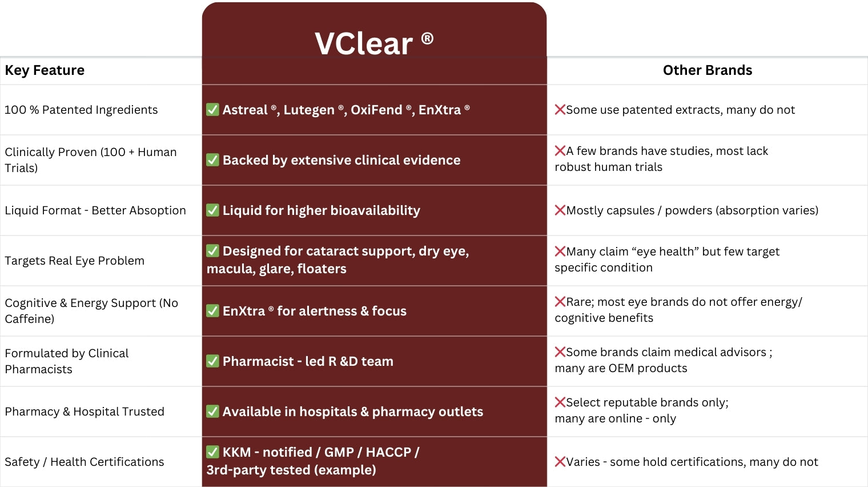The height and width of the screenshot is (487, 868).
Task: Click the red X beside Varies - some hold certifications
Action: tap(560, 462)
